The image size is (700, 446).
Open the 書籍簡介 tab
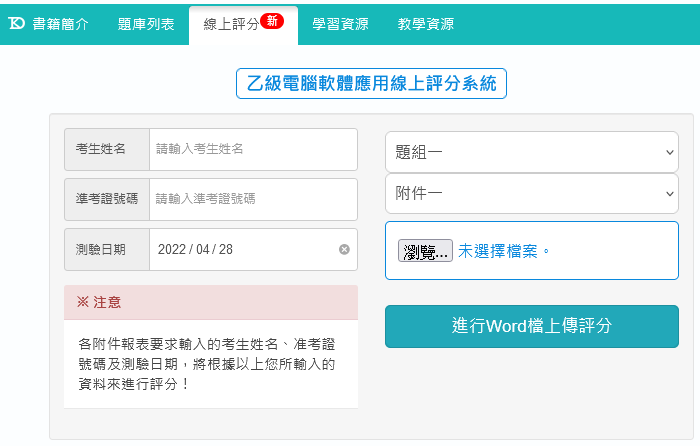coord(60,24)
